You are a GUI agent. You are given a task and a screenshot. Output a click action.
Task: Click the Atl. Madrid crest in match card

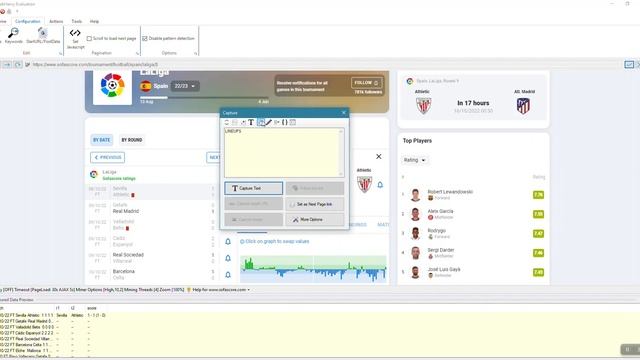point(523,106)
